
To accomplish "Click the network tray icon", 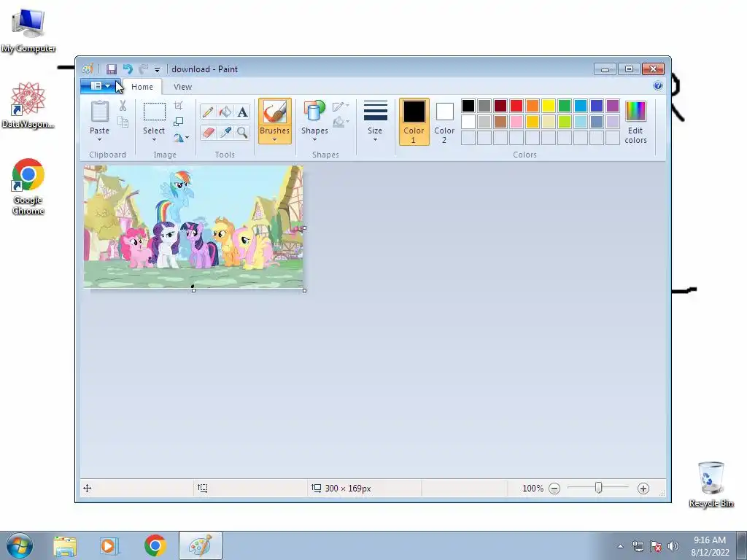I will (x=638, y=546).
